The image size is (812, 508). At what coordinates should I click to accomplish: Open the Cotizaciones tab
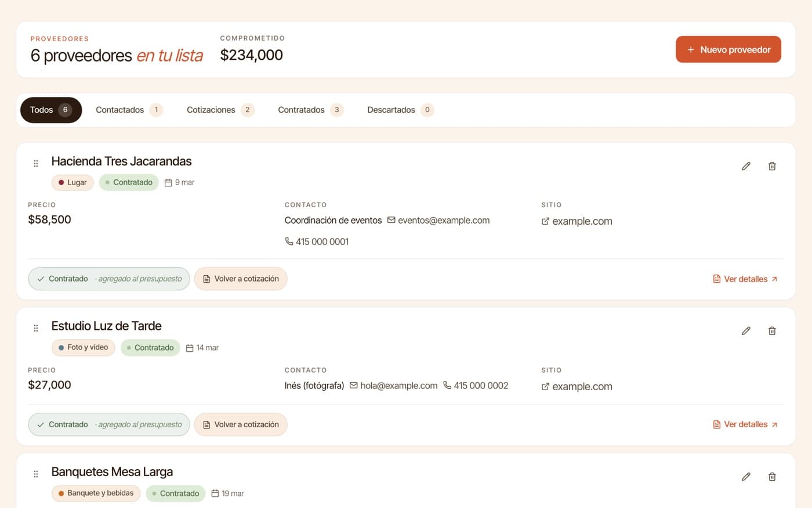[220, 110]
